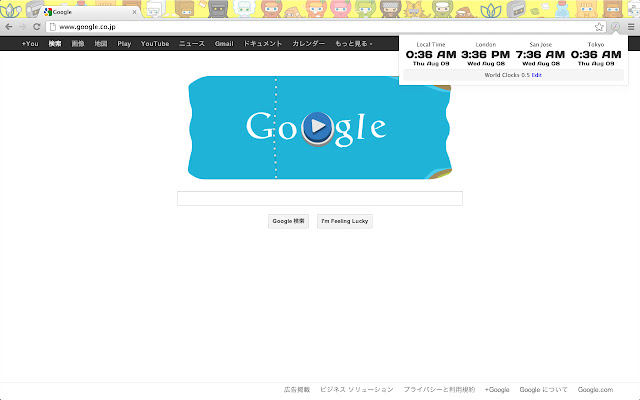
Task: Click the London 3:36 PM clock
Action: (x=486, y=54)
